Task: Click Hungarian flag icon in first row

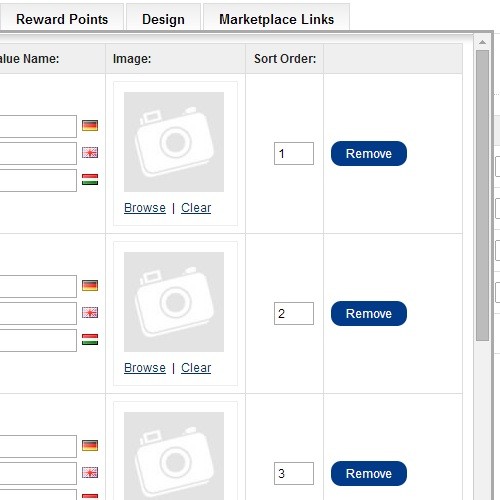Action: pos(90,180)
